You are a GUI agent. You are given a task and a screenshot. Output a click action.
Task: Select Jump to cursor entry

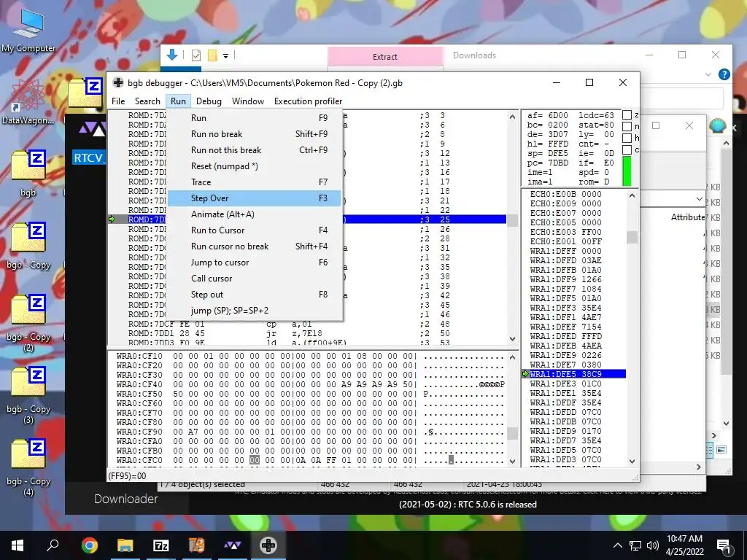(255, 262)
